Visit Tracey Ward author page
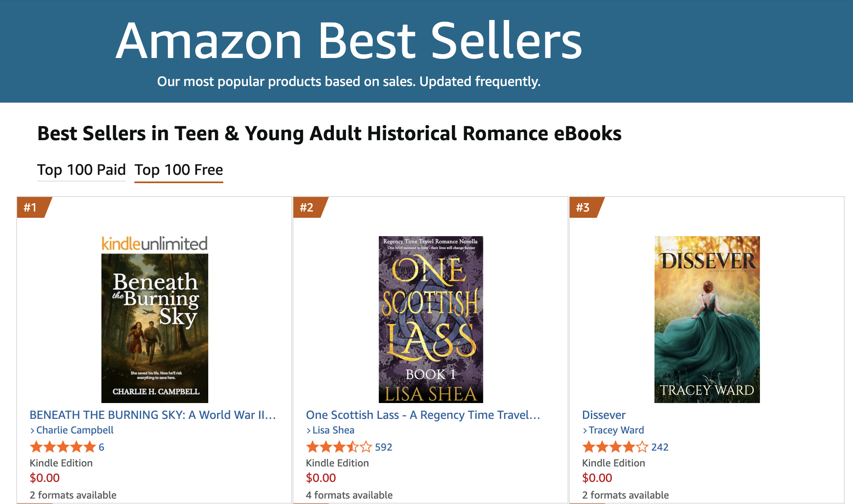Screen dimensions: 853x504 [616, 430]
